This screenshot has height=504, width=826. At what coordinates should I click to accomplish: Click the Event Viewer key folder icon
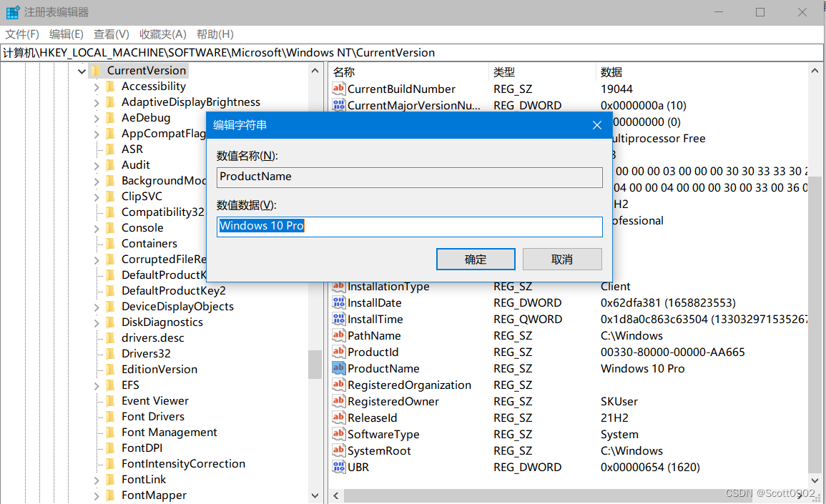111,401
